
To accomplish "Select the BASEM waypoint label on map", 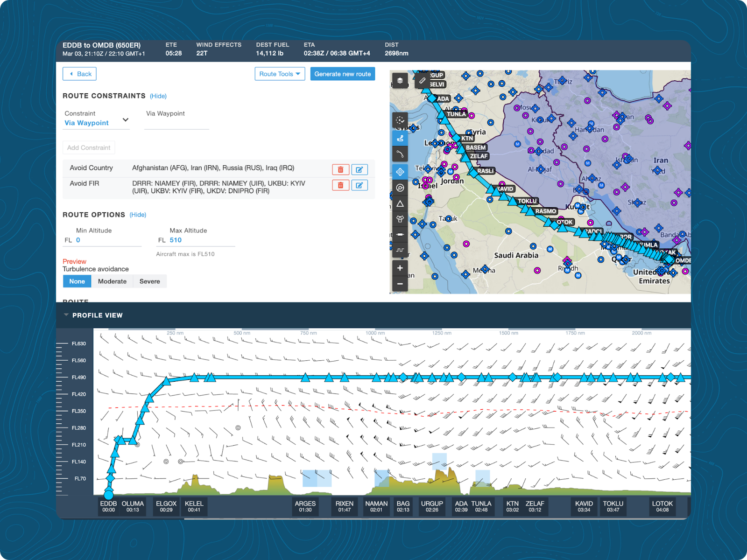I will 476,147.
